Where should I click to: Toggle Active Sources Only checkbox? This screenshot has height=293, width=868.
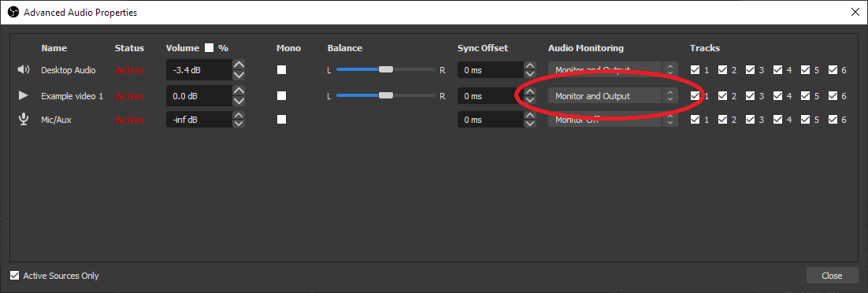click(x=14, y=275)
